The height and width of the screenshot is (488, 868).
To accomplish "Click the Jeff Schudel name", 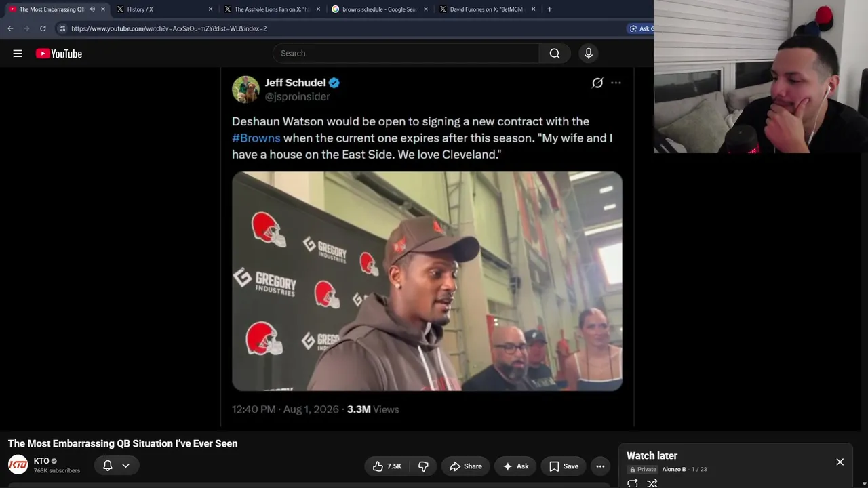I will (x=295, y=83).
